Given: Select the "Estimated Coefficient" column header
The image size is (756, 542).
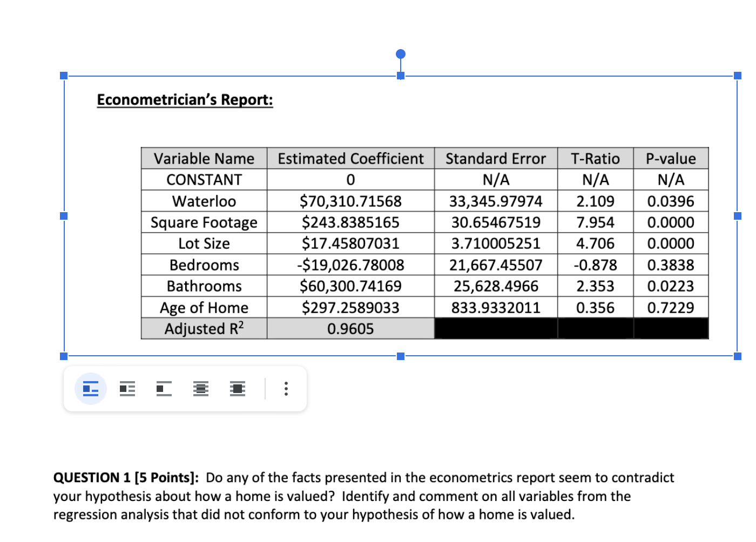Looking at the screenshot, I should pyautogui.click(x=351, y=159).
